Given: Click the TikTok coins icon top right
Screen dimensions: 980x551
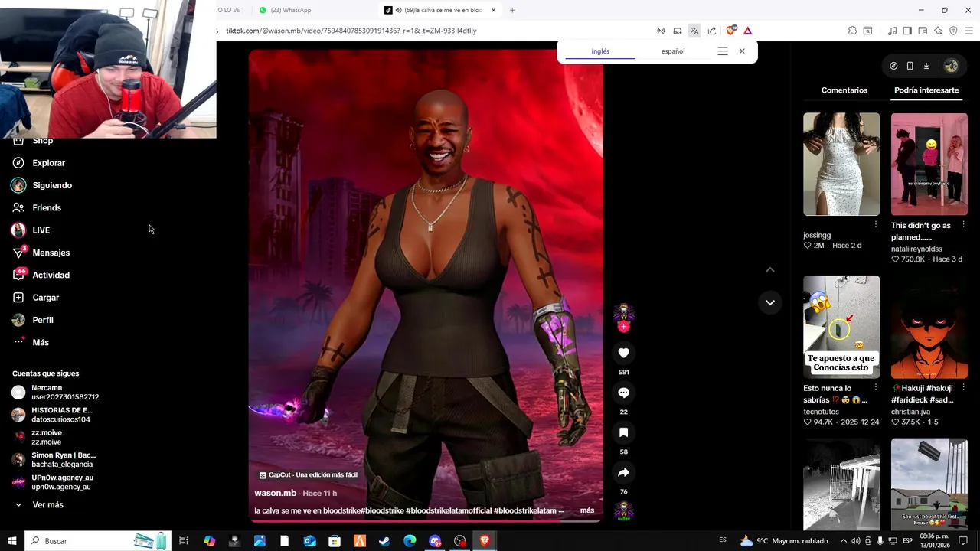Looking at the screenshot, I should click(x=893, y=66).
